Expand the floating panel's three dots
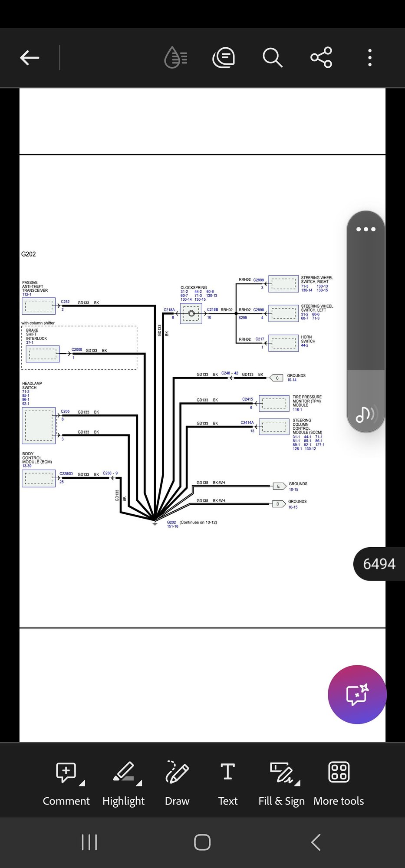 (365, 229)
